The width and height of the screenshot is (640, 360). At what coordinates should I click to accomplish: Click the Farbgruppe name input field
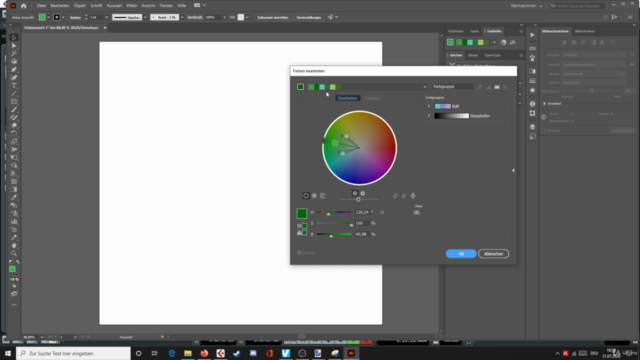pos(453,87)
